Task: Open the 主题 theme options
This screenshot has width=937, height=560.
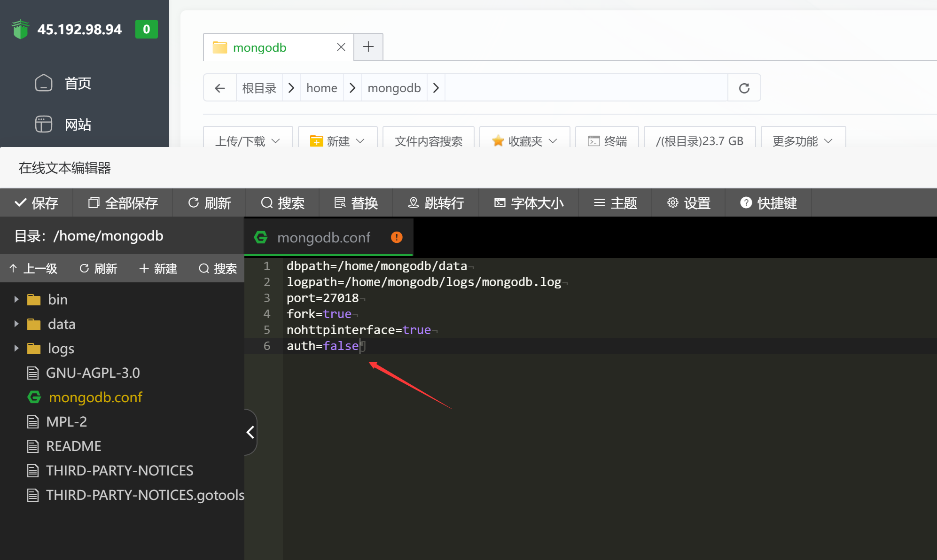Action: (x=616, y=203)
